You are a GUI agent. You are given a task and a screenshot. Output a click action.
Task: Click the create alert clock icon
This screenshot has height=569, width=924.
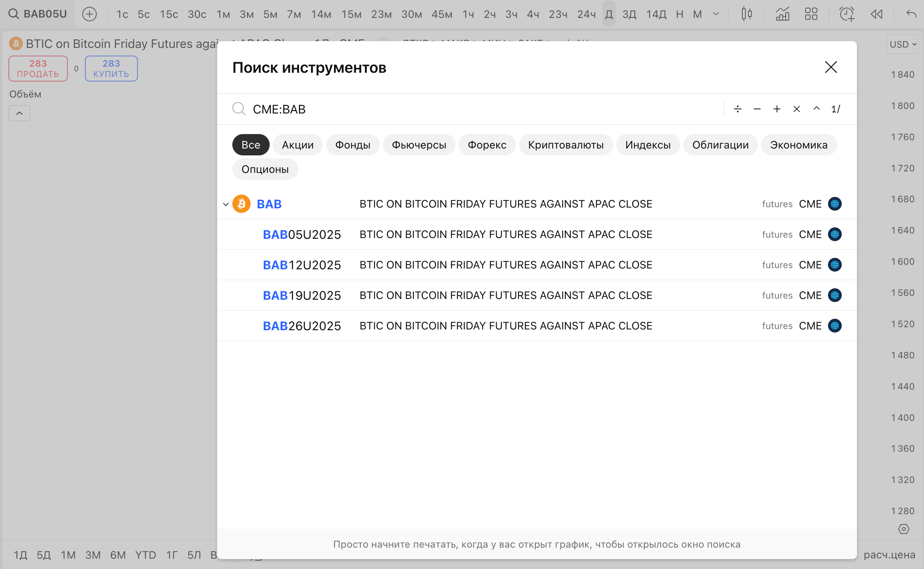(847, 14)
